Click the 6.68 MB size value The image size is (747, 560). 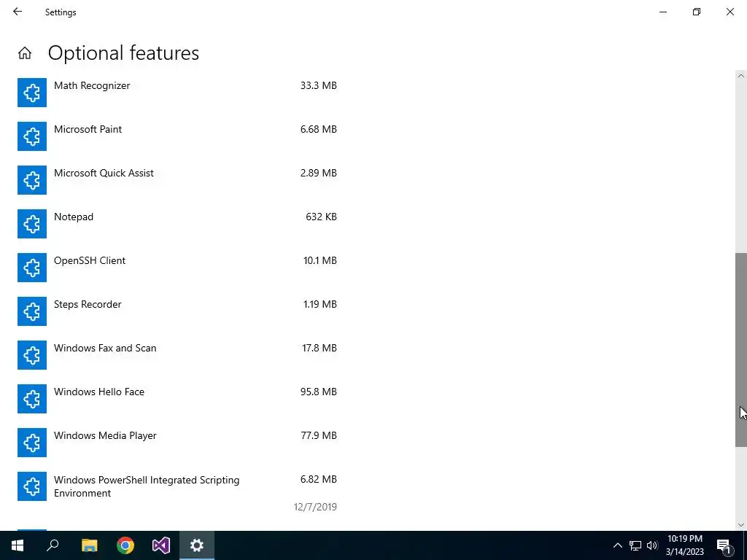click(x=318, y=130)
